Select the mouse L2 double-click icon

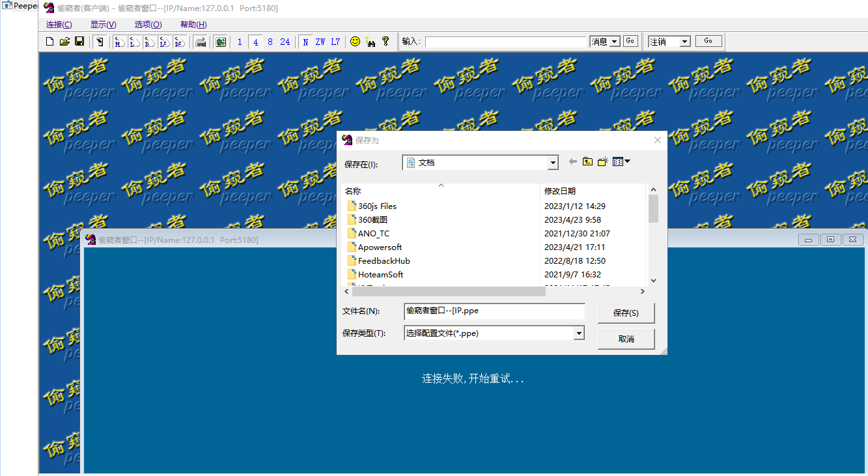click(164, 42)
